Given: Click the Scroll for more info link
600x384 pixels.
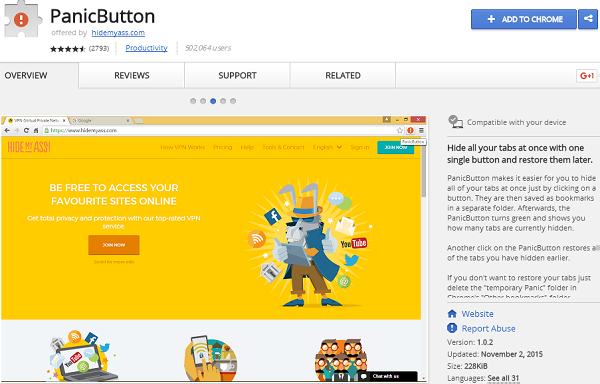Looking at the screenshot, I should 114,262.
